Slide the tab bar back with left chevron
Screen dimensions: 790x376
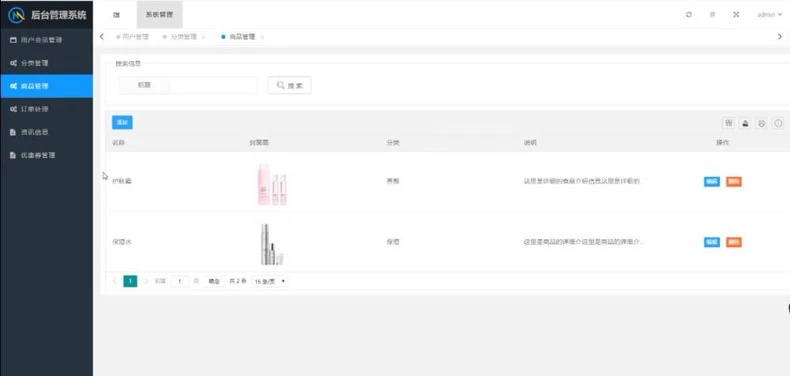coord(102,36)
